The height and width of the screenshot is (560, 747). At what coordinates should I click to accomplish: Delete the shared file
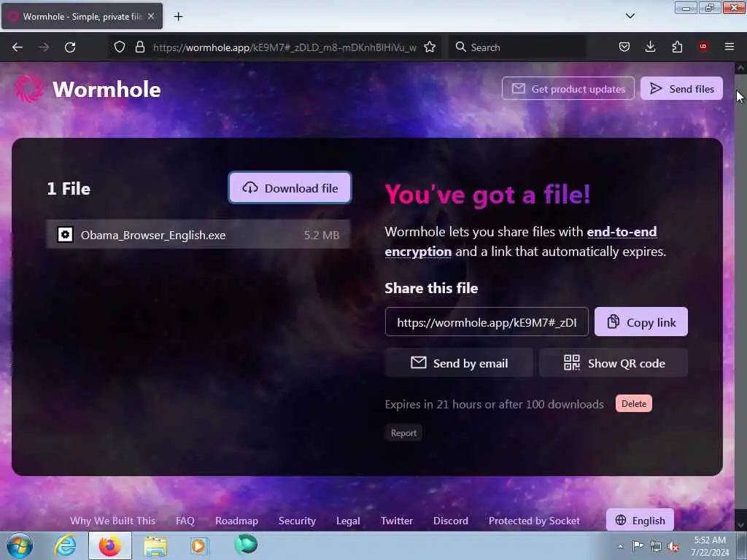pyautogui.click(x=634, y=404)
